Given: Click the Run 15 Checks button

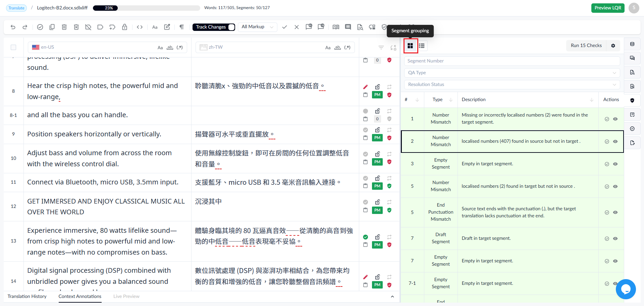Looking at the screenshot, I should tap(586, 46).
